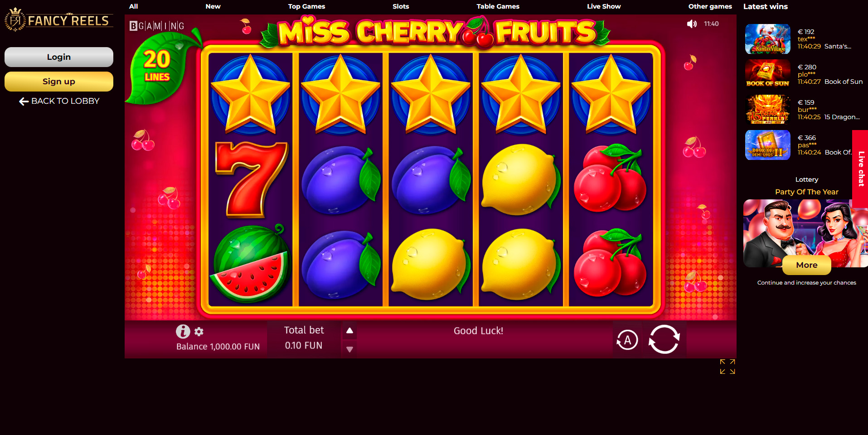Screen dimensions: 868x435
Task: Open game settings gear icon
Action: tap(199, 332)
